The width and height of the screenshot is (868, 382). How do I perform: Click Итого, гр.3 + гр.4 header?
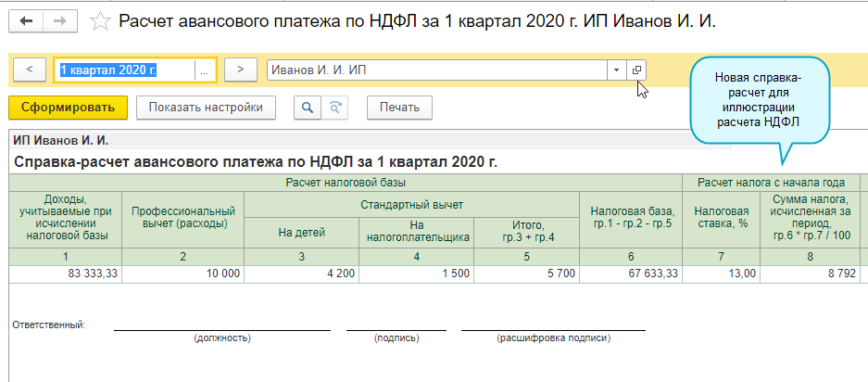click(527, 233)
